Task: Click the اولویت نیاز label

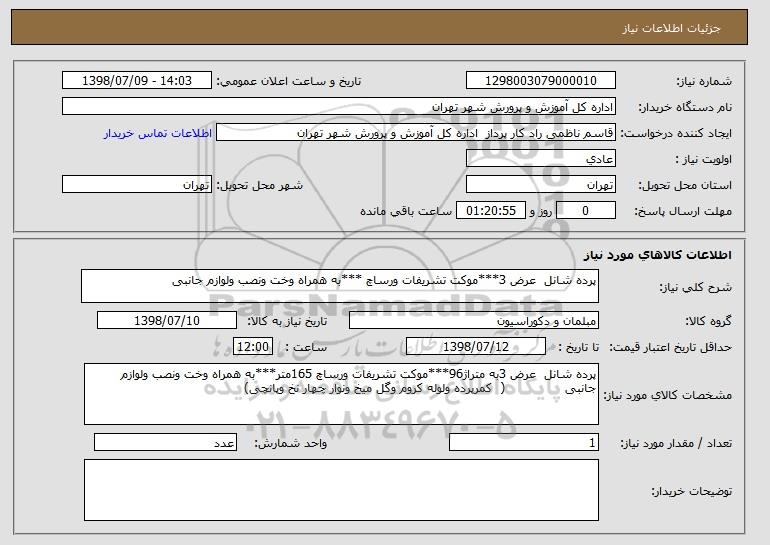Action: (703, 160)
